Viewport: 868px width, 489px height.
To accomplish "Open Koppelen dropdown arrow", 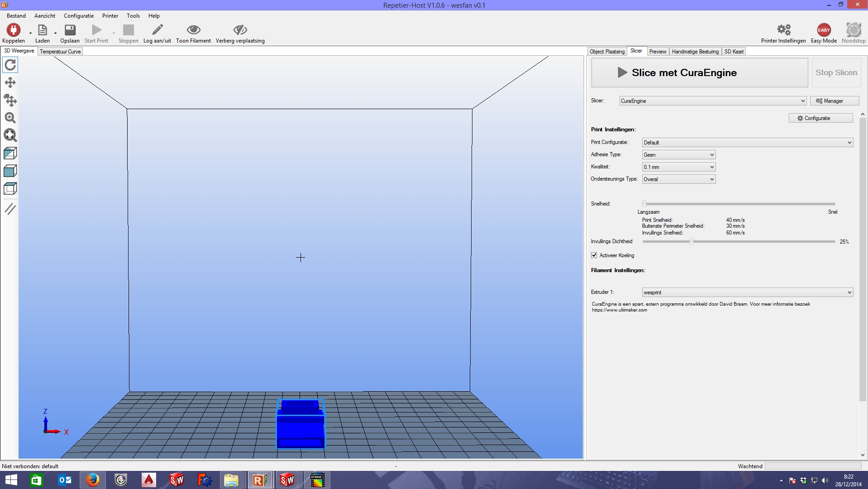I will point(30,33).
